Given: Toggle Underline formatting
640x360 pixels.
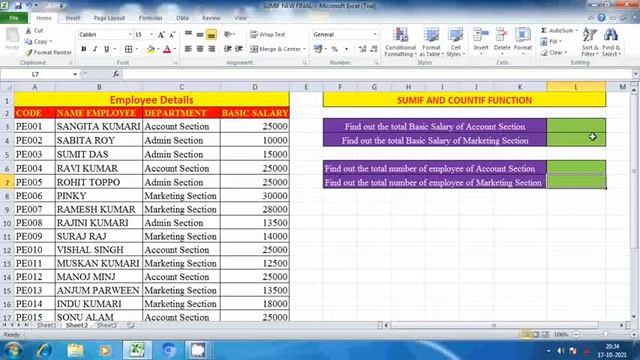Looking at the screenshot, I should click(x=107, y=49).
